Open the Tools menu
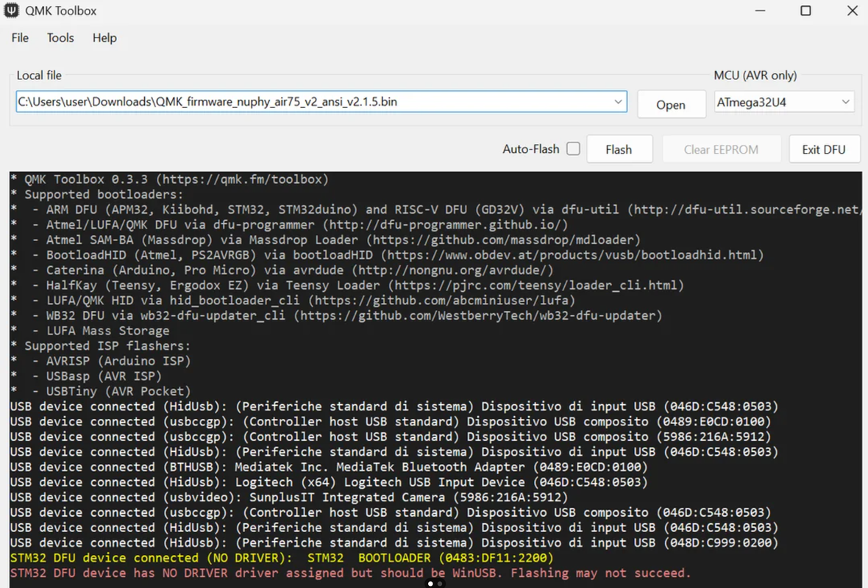This screenshot has height=588, width=868. point(60,37)
